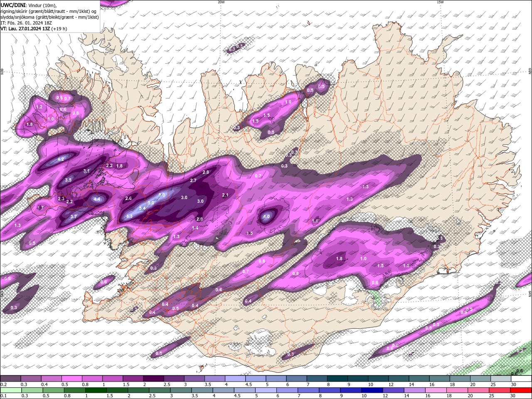Click the 0.2 label in the upper legend
This screenshot has width=532, height=399.
pos(3,384)
